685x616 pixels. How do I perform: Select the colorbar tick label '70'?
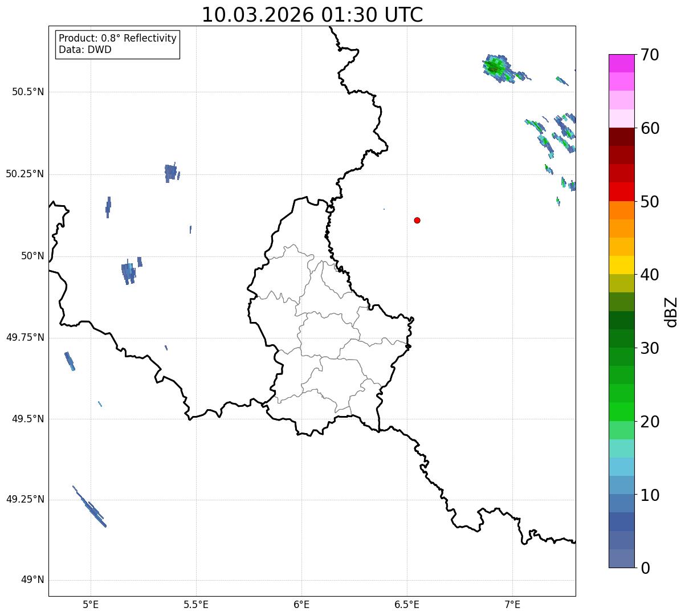coord(650,55)
